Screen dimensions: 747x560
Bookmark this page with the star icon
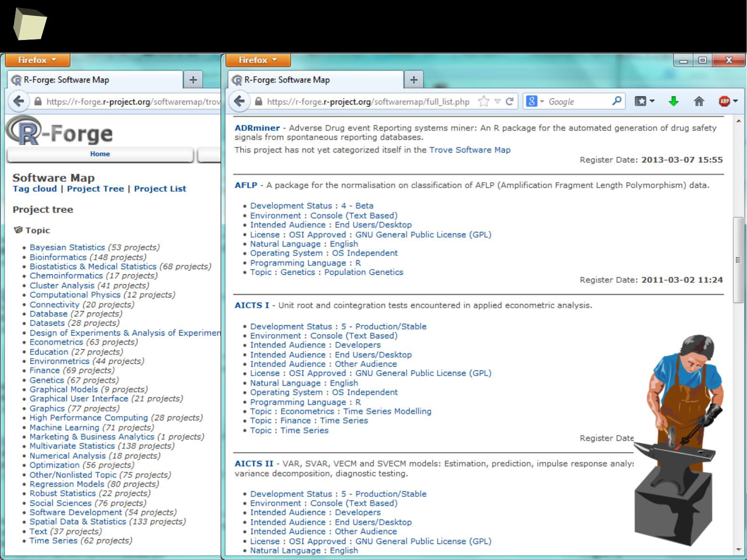click(x=484, y=101)
